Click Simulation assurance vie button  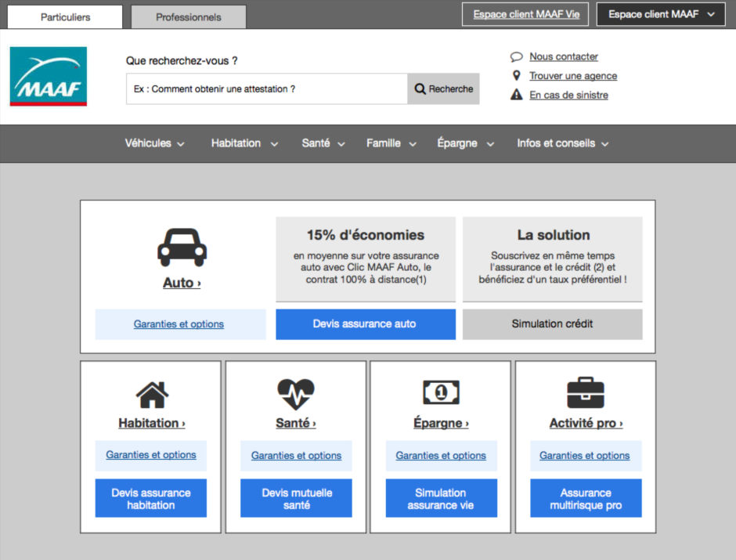click(442, 498)
